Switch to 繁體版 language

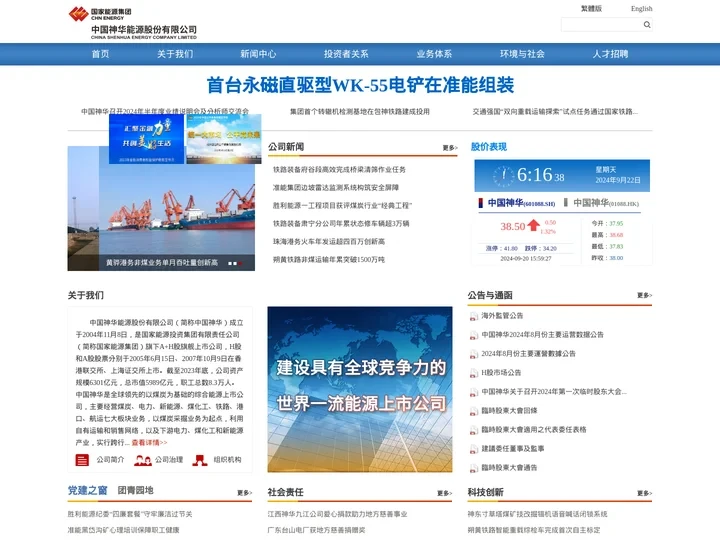pyautogui.click(x=591, y=8)
